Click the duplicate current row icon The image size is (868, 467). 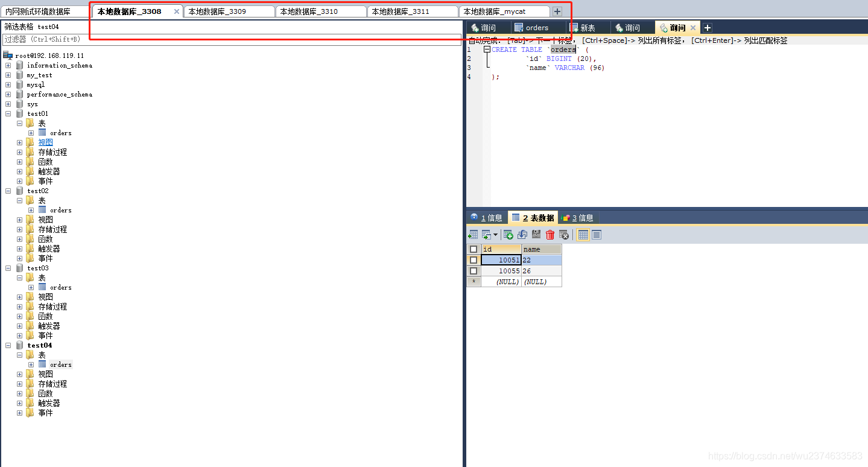(522, 235)
